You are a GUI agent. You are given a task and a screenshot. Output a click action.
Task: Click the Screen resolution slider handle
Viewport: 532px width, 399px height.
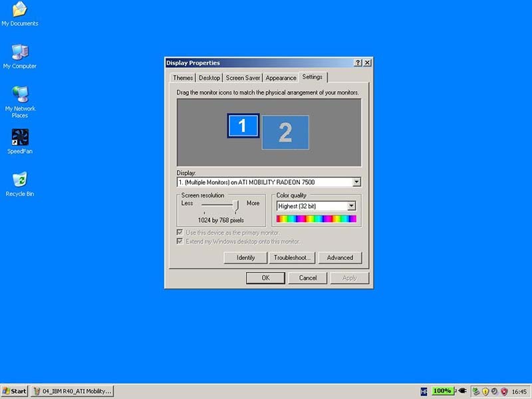coord(235,205)
